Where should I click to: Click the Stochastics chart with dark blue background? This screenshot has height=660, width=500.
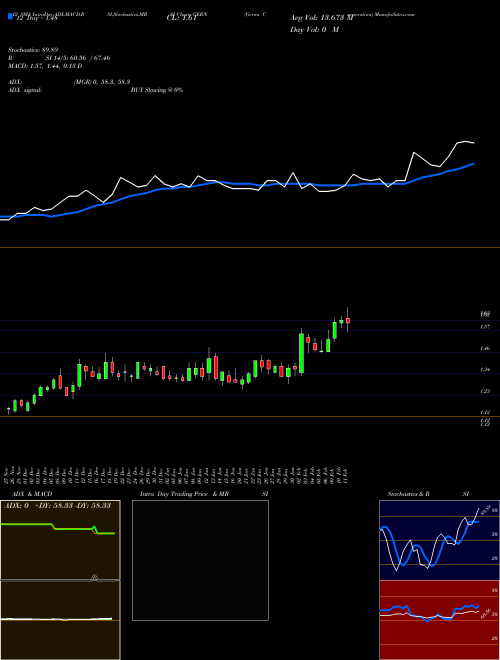point(439,540)
